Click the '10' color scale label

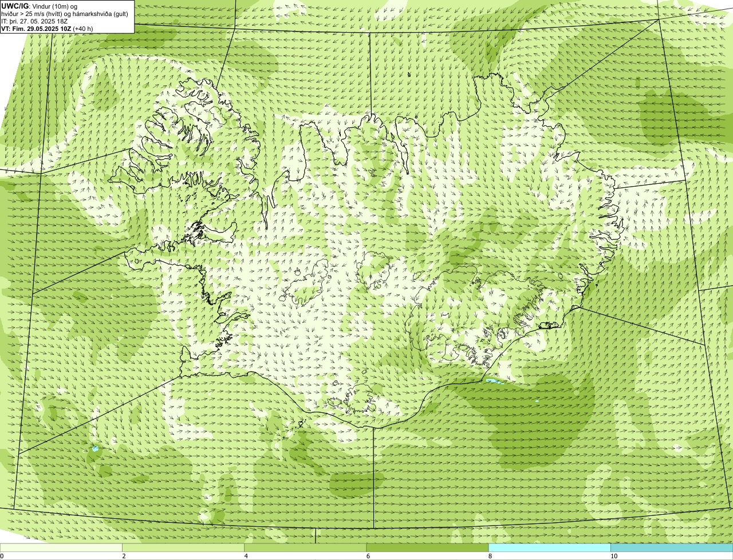614,556
